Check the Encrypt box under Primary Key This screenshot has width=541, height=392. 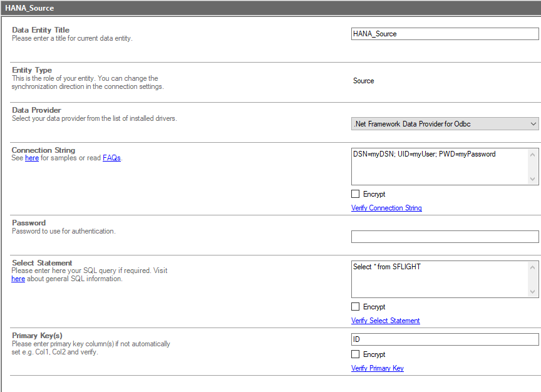coord(356,354)
